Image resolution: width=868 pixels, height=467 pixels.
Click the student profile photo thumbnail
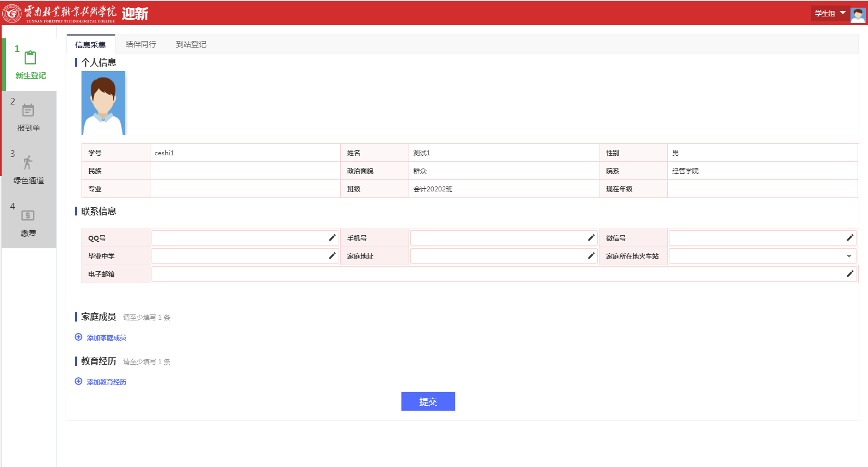(103, 103)
